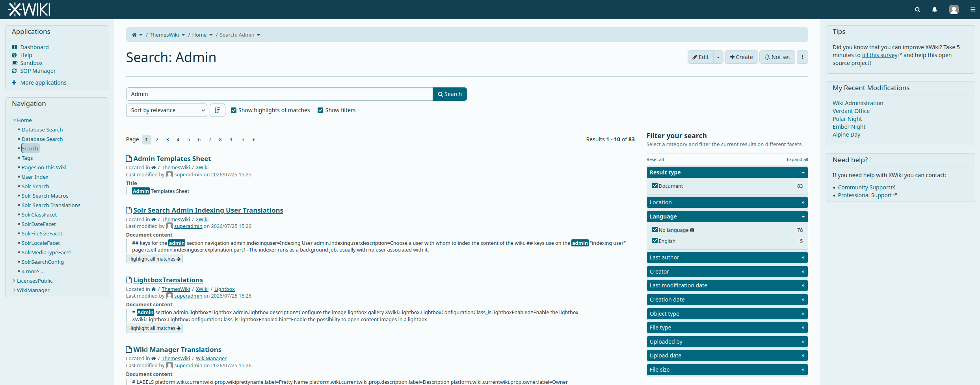Show 4 more navigation items

pos(33,271)
